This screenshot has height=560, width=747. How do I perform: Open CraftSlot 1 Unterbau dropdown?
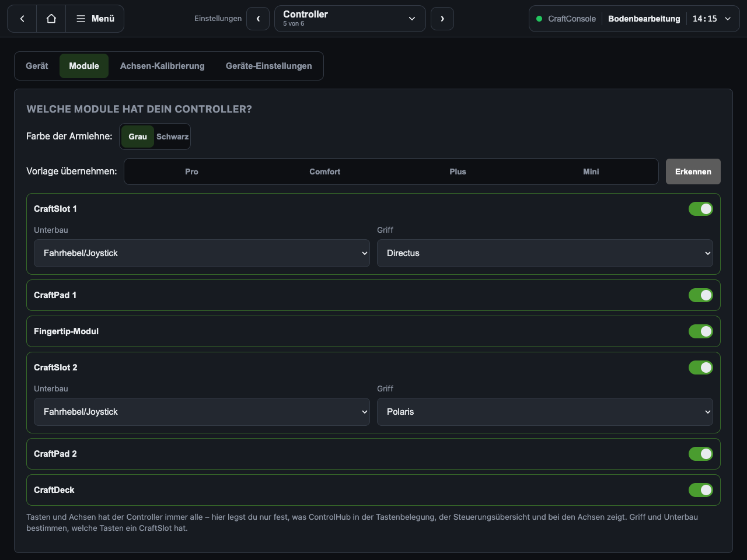pos(202,253)
